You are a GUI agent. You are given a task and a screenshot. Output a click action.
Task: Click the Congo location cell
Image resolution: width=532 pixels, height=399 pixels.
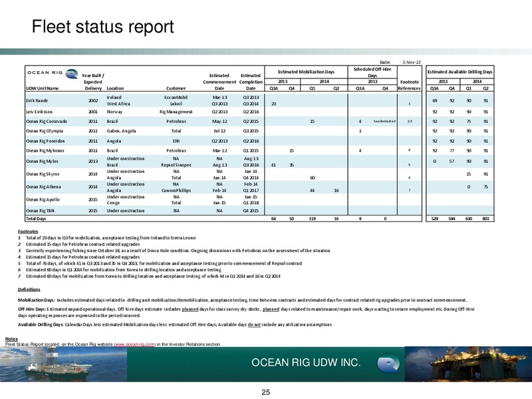click(x=113, y=203)
